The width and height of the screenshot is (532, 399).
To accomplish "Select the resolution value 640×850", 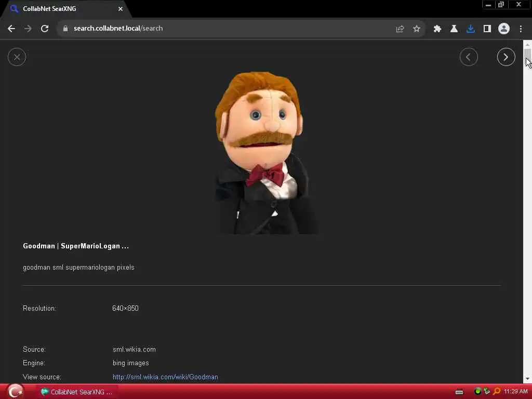I will point(125,309).
